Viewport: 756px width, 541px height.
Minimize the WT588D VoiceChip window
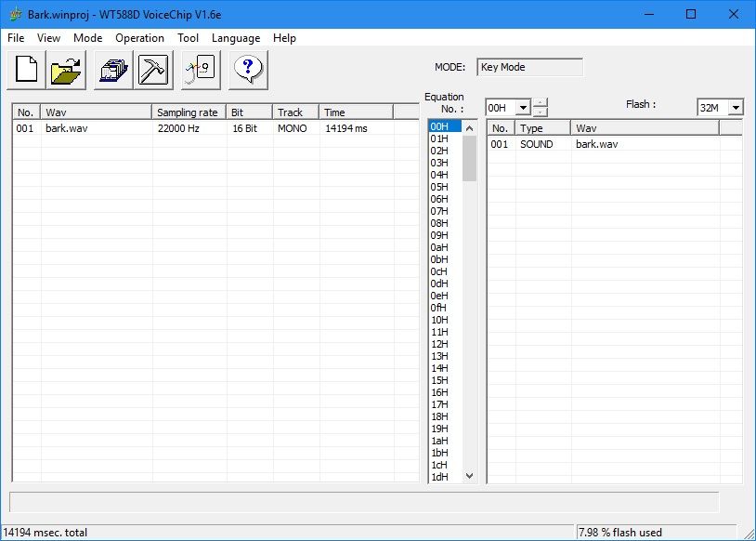click(649, 14)
